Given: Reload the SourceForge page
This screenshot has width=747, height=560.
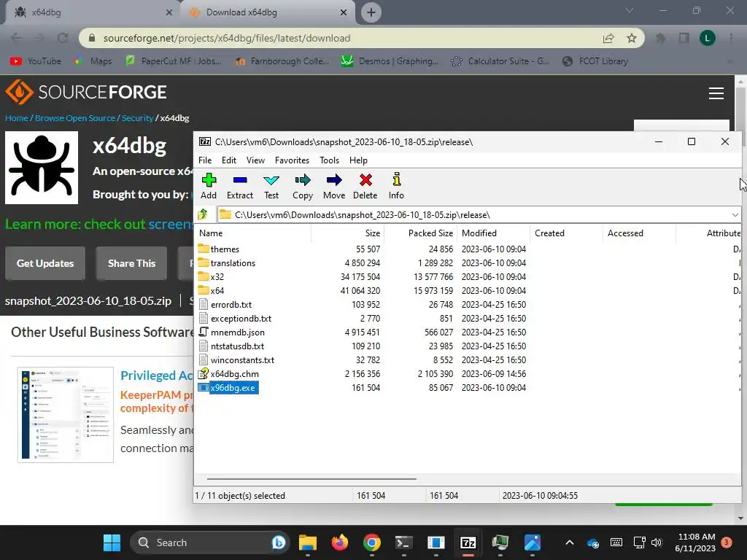Looking at the screenshot, I should pyautogui.click(x=63, y=38).
